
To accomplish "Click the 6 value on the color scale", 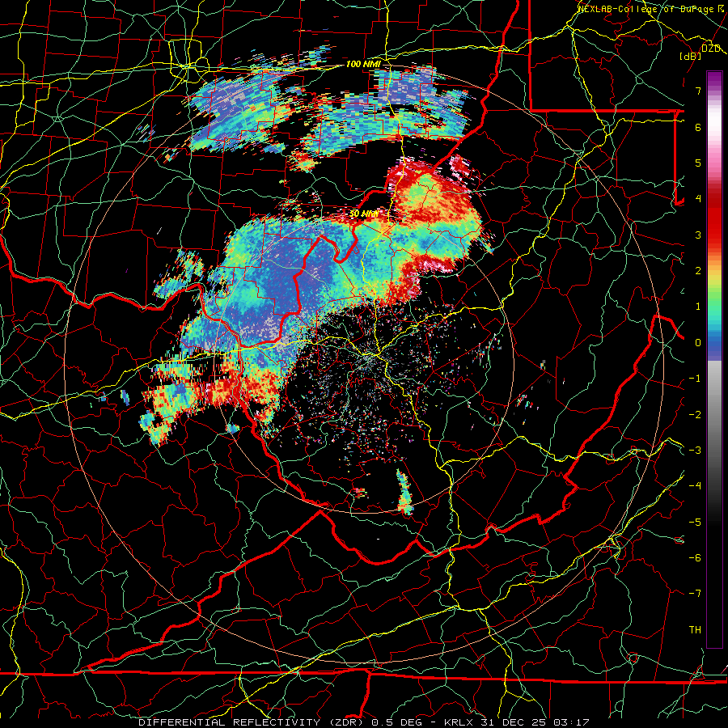I will 698,127.
